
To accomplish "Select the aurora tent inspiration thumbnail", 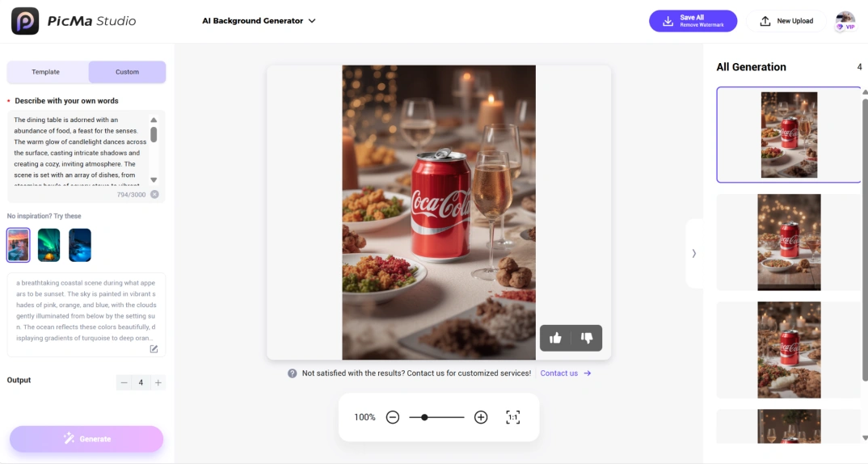I will [x=48, y=245].
